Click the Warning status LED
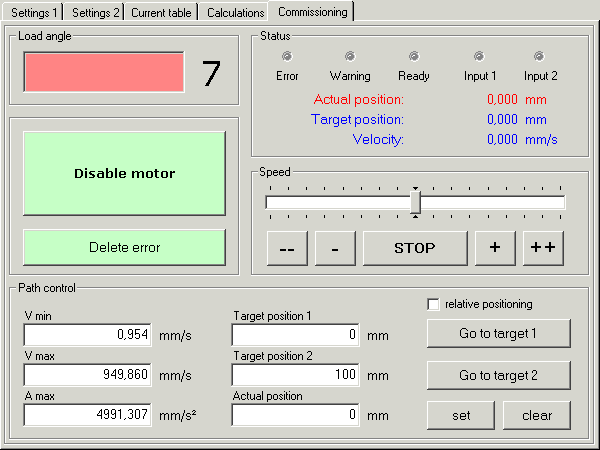 [350, 56]
